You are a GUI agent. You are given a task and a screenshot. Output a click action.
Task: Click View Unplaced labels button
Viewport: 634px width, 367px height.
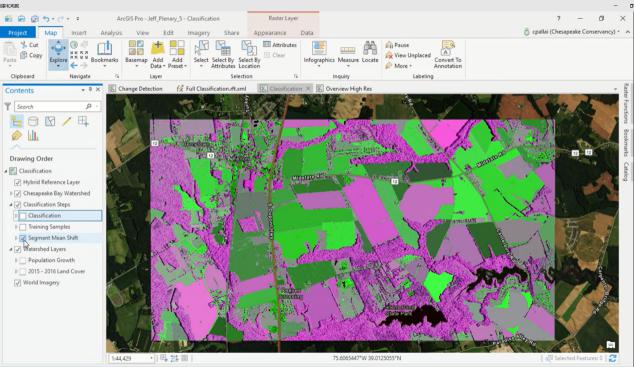point(408,55)
